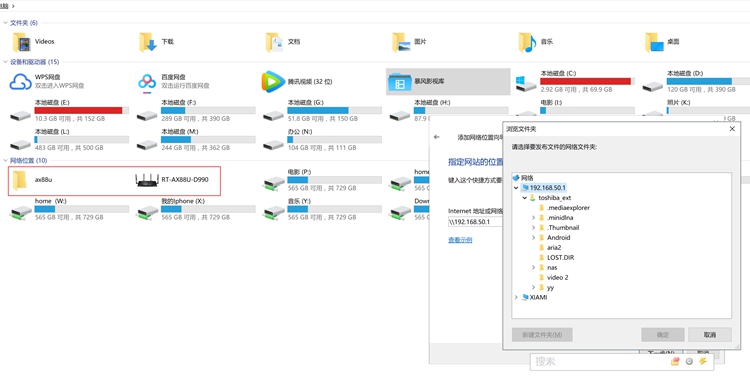Open the 百度网盘 icon
This screenshot has width=750, height=376.
pos(147,82)
